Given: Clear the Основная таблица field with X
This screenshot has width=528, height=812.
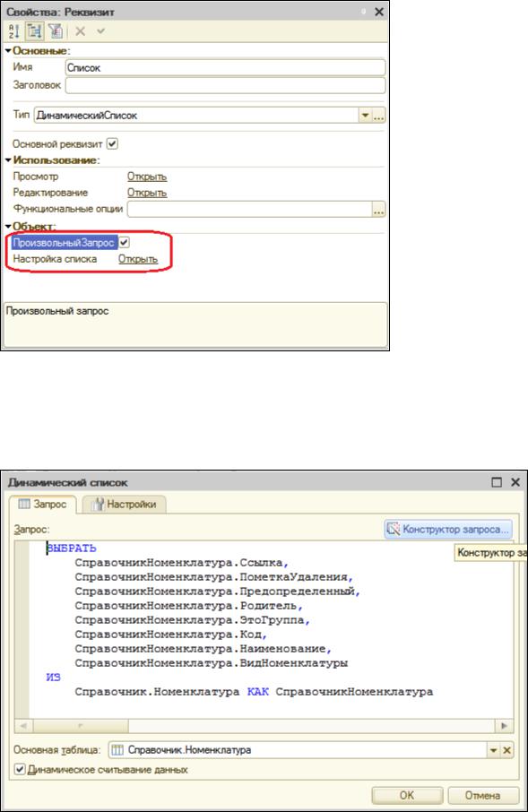Looking at the screenshot, I should 506,750.
